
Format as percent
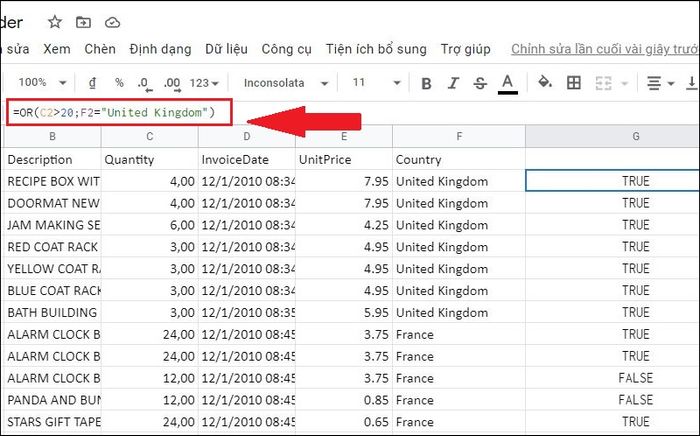[x=119, y=83]
